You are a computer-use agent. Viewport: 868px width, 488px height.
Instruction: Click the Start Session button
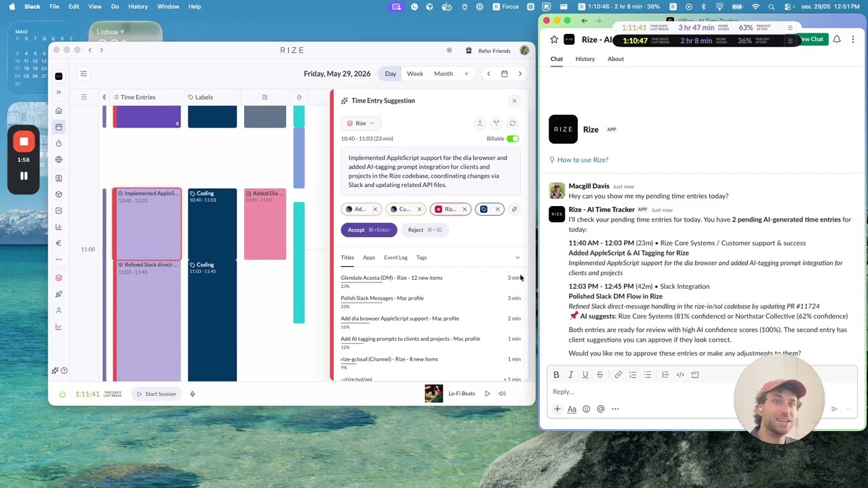(157, 394)
